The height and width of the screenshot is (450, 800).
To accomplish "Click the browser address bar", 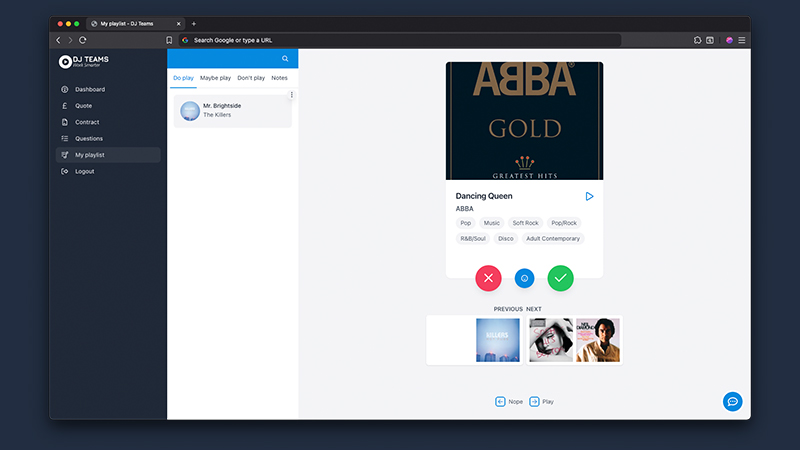I will [x=400, y=40].
